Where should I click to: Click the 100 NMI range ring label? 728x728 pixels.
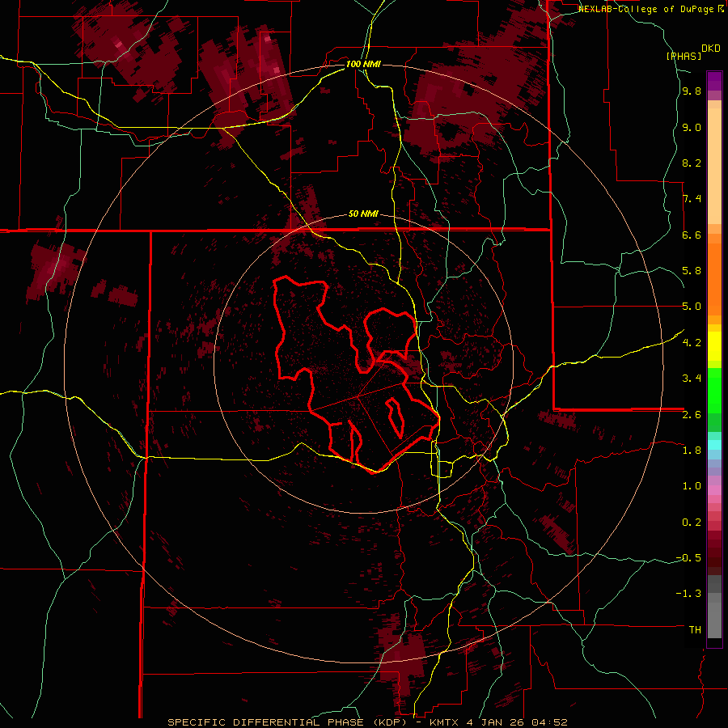pyautogui.click(x=363, y=64)
